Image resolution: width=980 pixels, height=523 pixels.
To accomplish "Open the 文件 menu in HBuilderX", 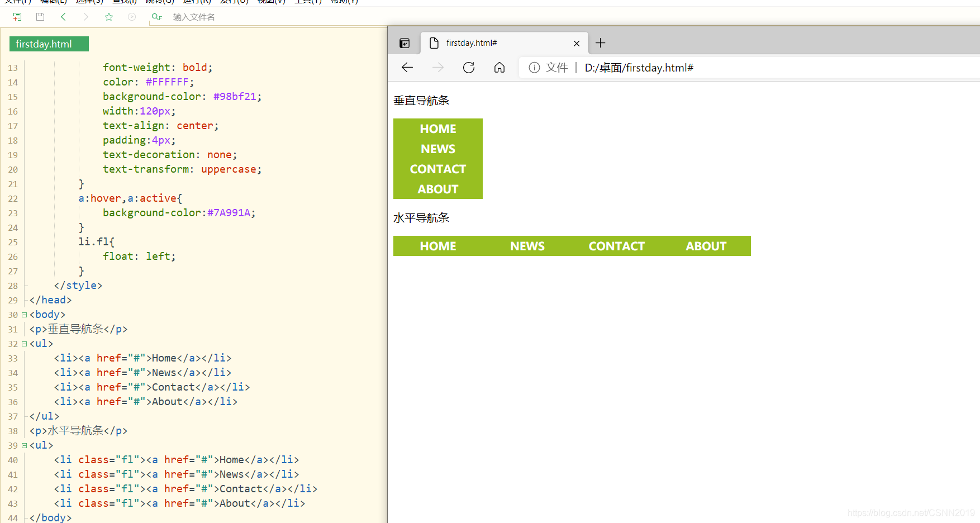I will 17,2.
